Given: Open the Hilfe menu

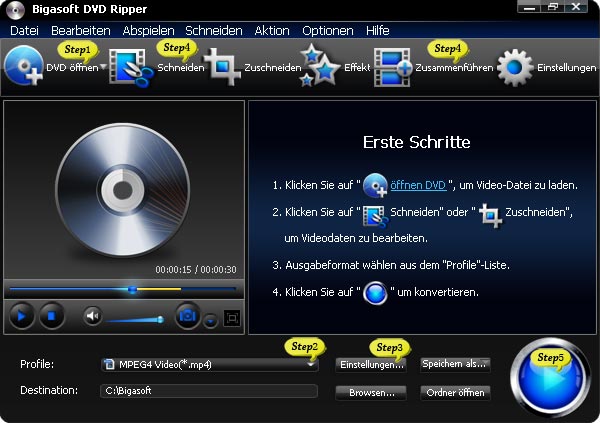Looking at the screenshot, I should 377,31.
